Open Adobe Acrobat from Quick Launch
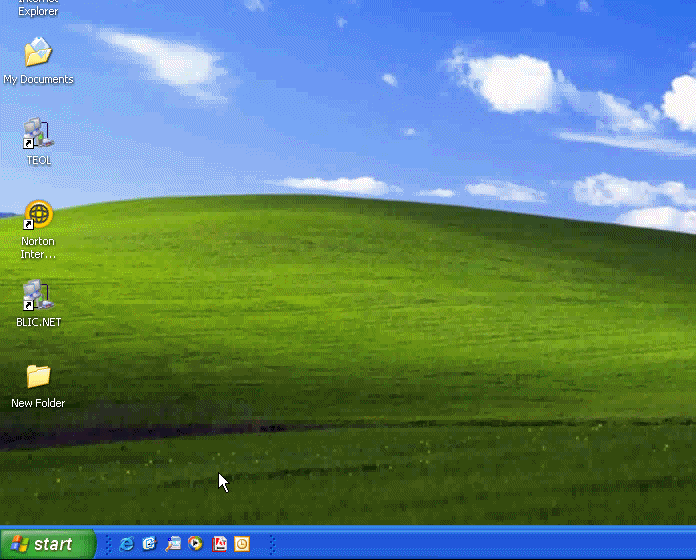The width and height of the screenshot is (696, 560). 219,544
